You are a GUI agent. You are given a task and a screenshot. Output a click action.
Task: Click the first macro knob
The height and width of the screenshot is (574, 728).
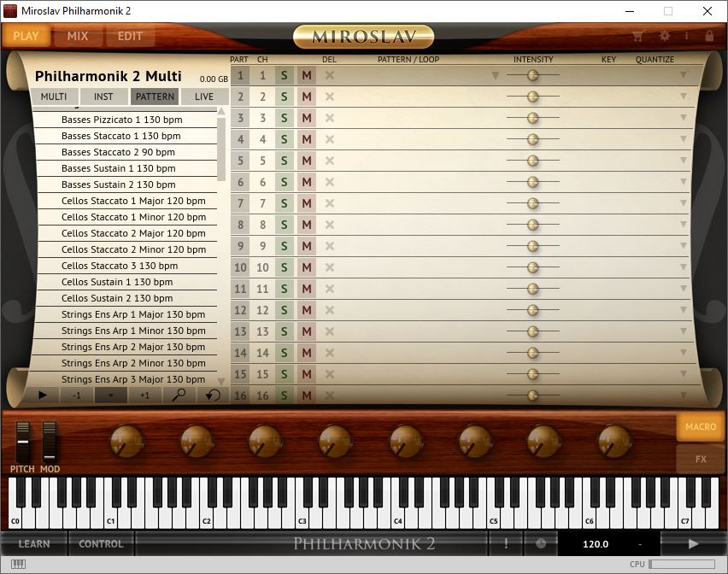tap(126, 442)
